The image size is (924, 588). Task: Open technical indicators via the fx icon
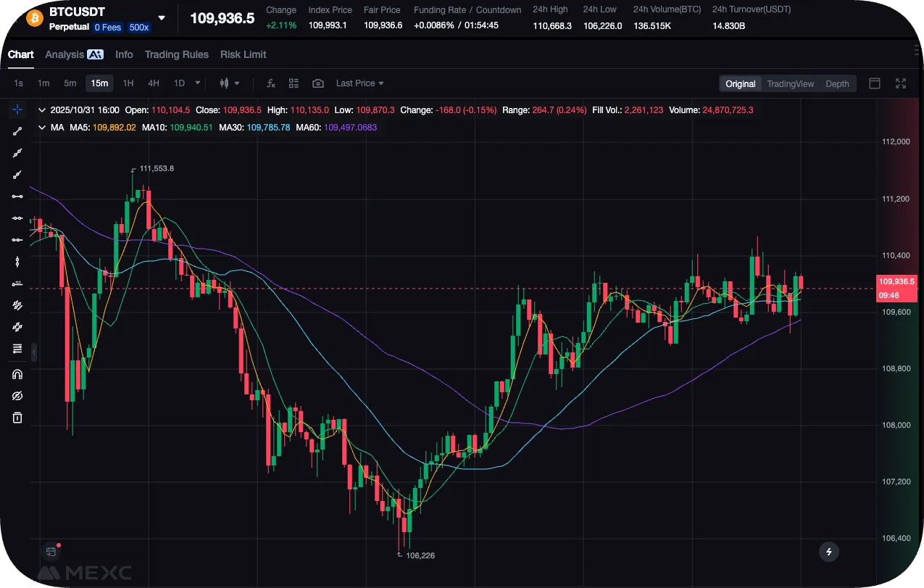click(x=270, y=83)
